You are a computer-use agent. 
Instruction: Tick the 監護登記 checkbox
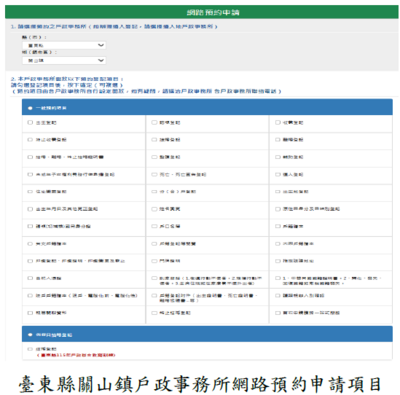[x=154, y=157]
